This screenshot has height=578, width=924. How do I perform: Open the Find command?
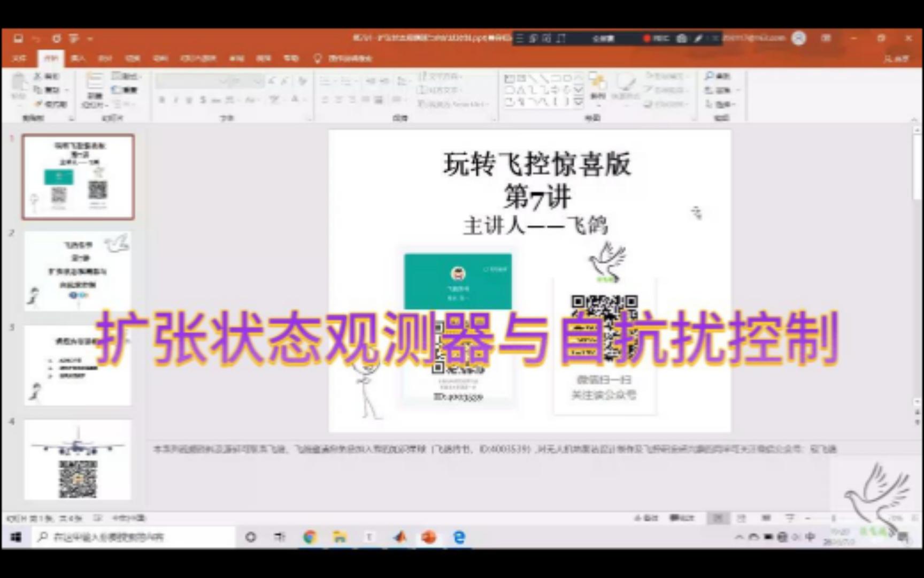click(x=717, y=76)
